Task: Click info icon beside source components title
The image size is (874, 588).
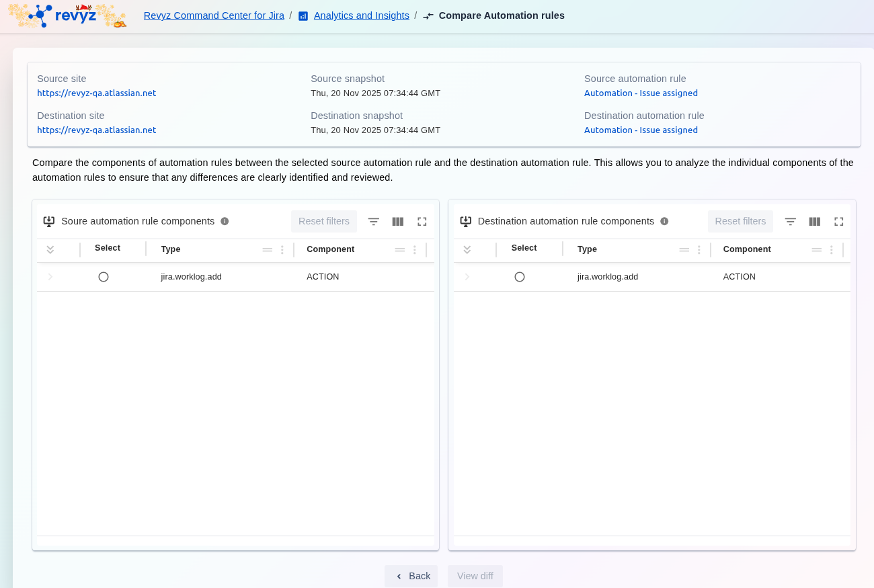Action: pyautogui.click(x=225, y=221)
